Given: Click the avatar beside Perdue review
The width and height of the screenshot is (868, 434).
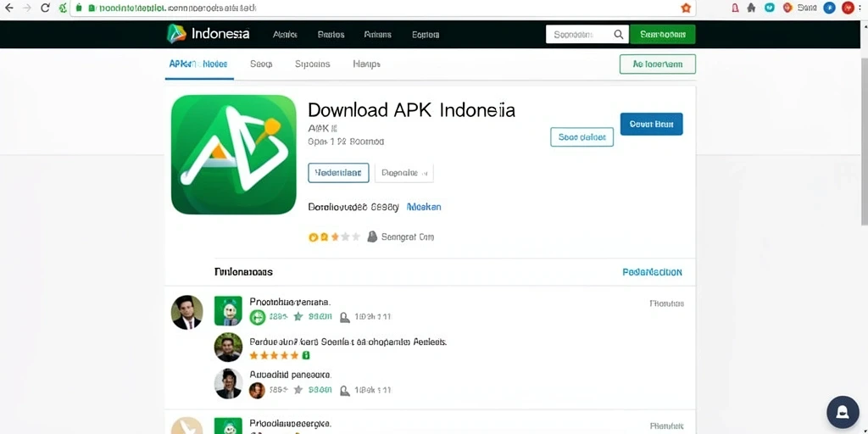Looking at the screenshot, I should [x=228, y=347].
